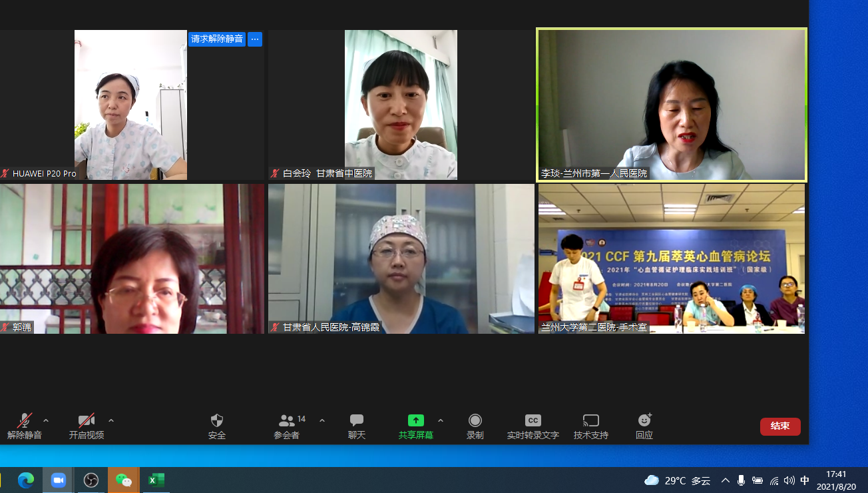Image resolution: width=868 pixels, height=493 pixels.
Task: Click the red End (结束) button
Action: 780,426
